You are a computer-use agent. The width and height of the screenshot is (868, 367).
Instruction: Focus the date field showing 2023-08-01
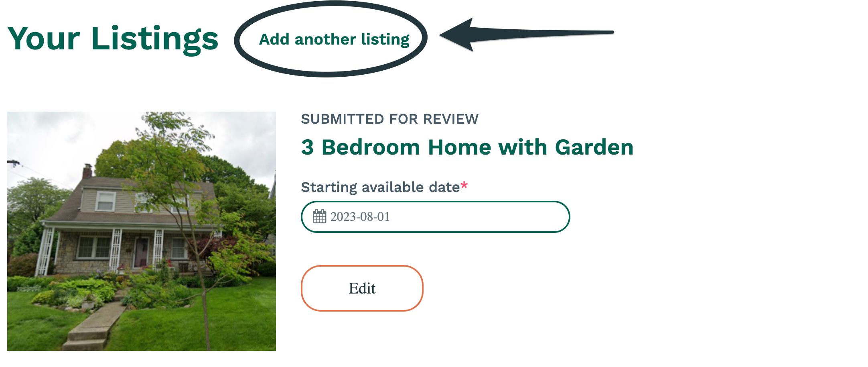click(441, 217)
